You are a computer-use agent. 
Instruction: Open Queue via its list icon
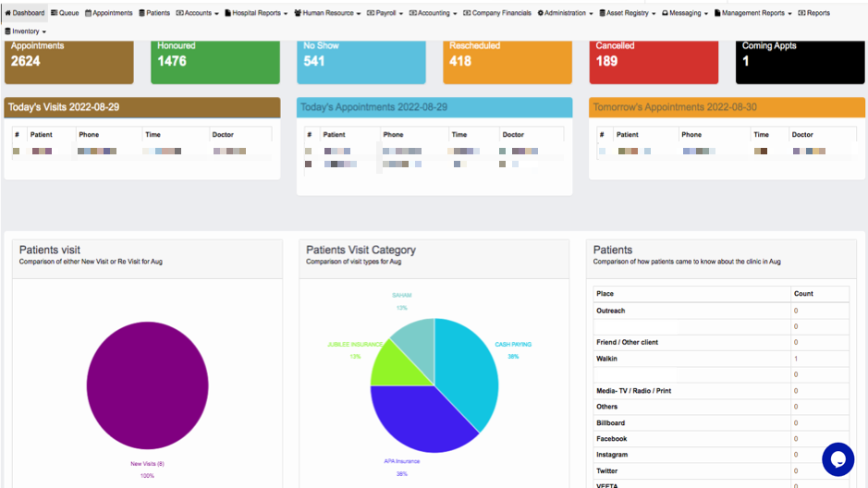pos(54,13)
